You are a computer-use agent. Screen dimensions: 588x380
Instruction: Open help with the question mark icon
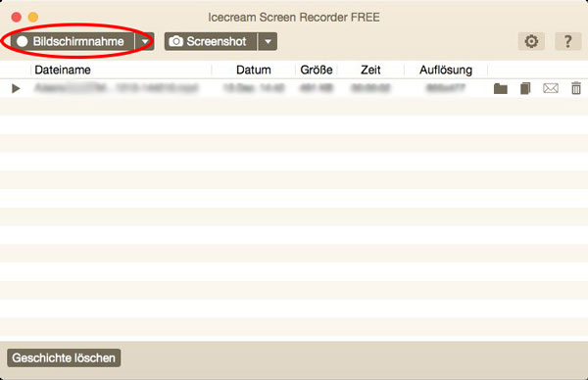[567, 41]
